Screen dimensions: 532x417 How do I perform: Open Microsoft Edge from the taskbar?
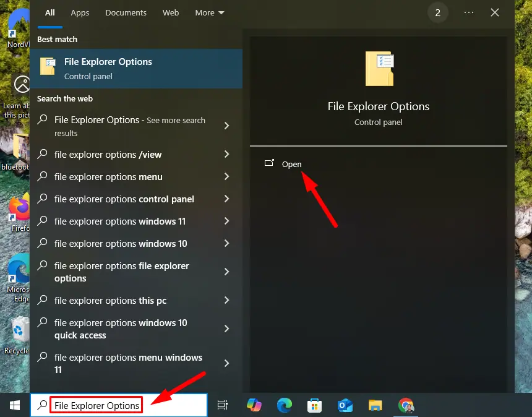click(x=285, y=405)
